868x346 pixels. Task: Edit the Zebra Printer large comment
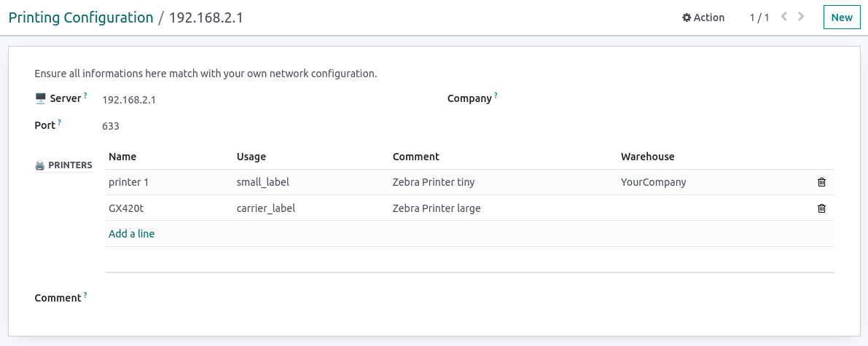(x=437, y=208)
